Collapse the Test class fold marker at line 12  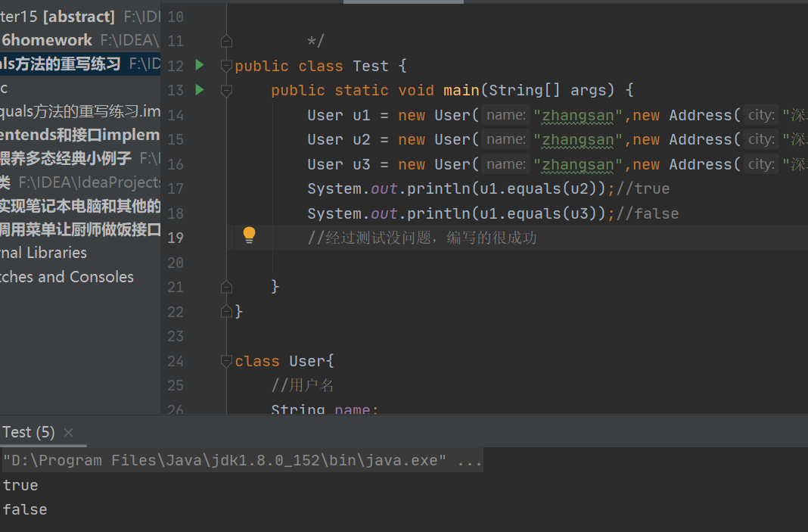pyautogui.click(x=226, y=66)
